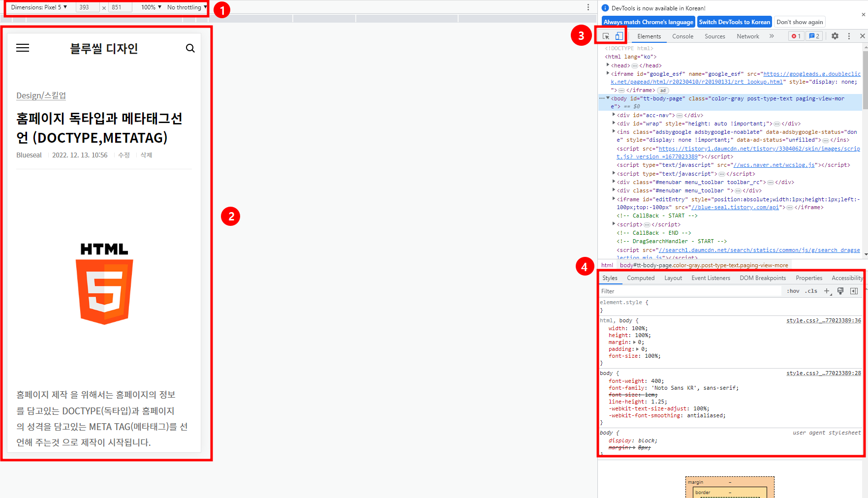868x498 pixels.
Task: Click the ad badge in DOM tree
Action: coord(663,91)
